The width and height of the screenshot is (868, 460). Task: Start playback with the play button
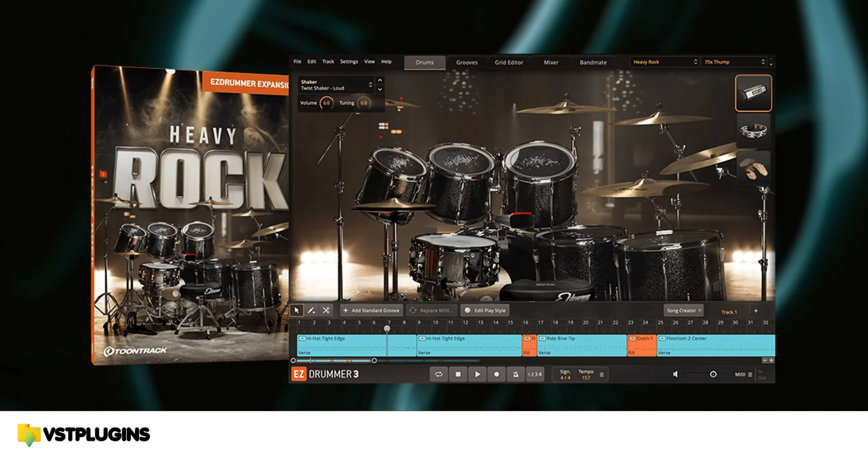point(477,375)
